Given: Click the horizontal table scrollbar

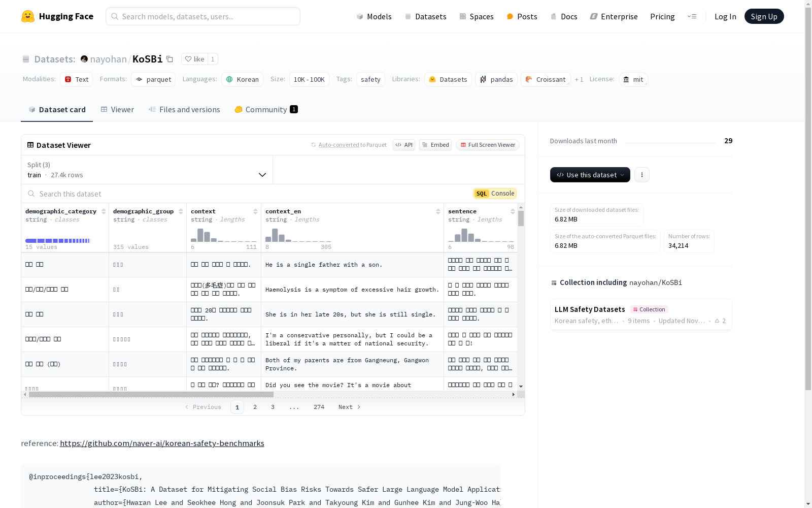Looking at the screenshot, I should pos(151,394).
